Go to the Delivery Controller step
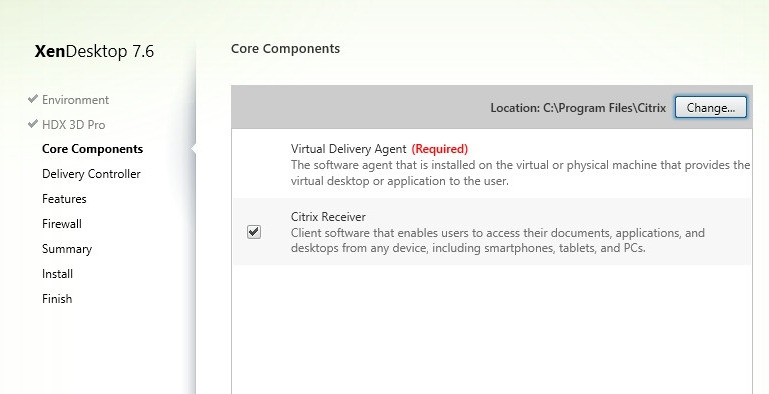This screenshot has width=769, height=394. [x=91, y=174]
